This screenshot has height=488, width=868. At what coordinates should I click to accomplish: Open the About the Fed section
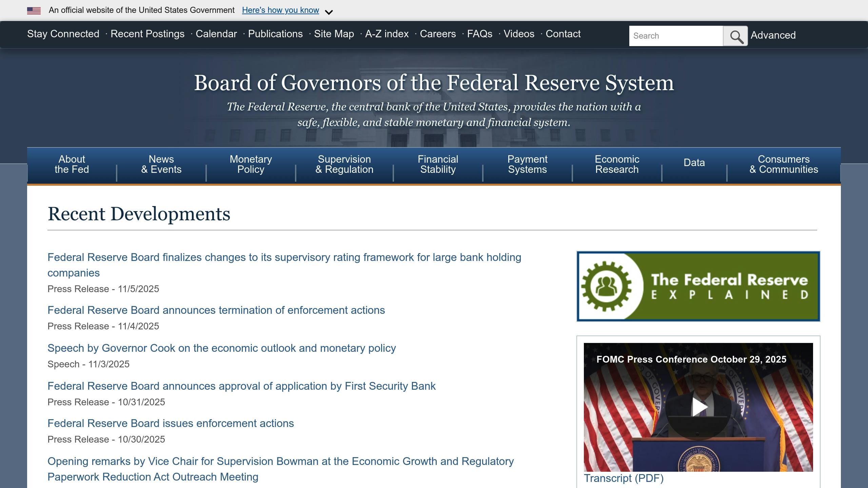coord(71,164)
